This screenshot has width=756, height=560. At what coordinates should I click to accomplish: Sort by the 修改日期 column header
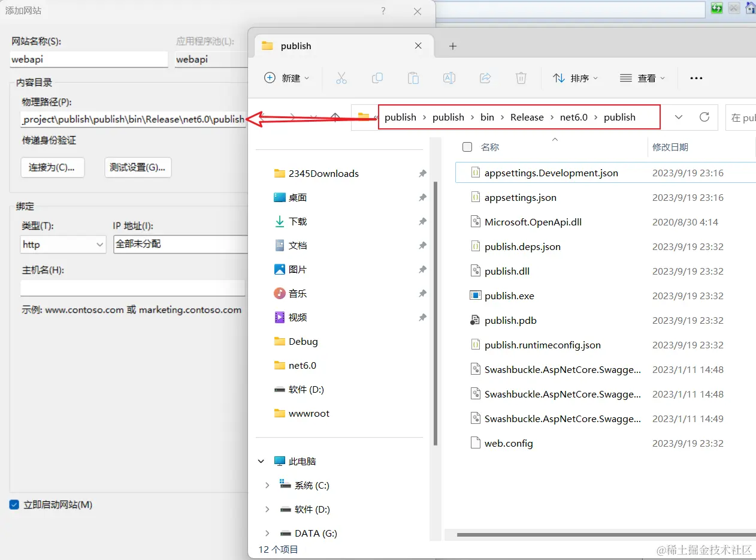click(x=670, y=147)
